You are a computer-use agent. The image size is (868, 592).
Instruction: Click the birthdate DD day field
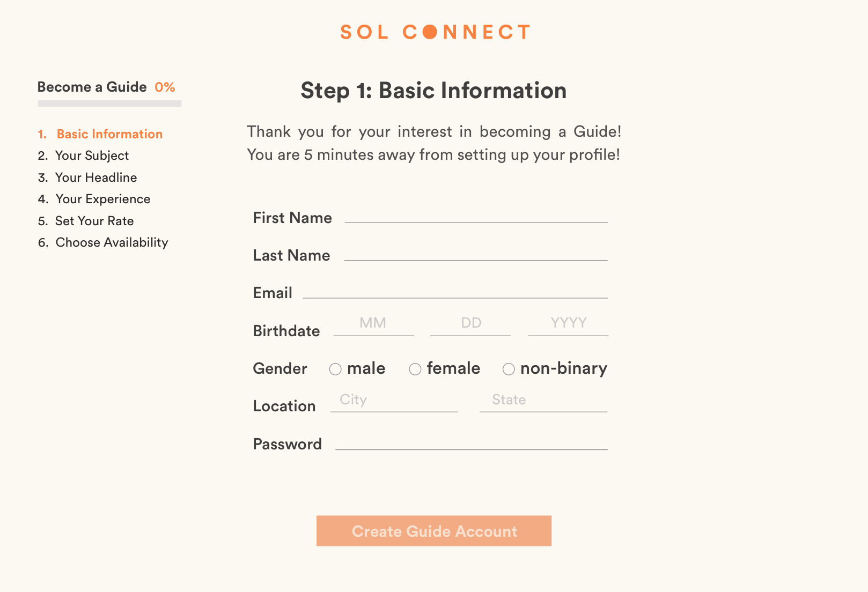coord(470,324)
